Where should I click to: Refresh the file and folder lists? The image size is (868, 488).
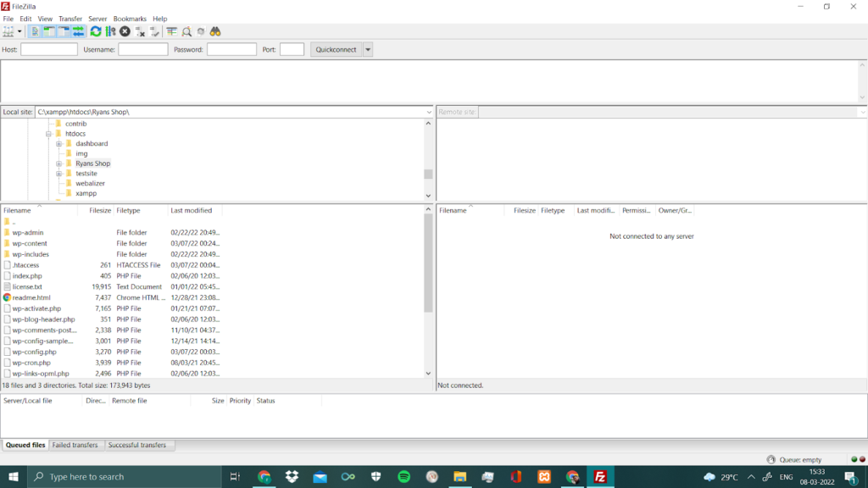[x=96, y=31]
